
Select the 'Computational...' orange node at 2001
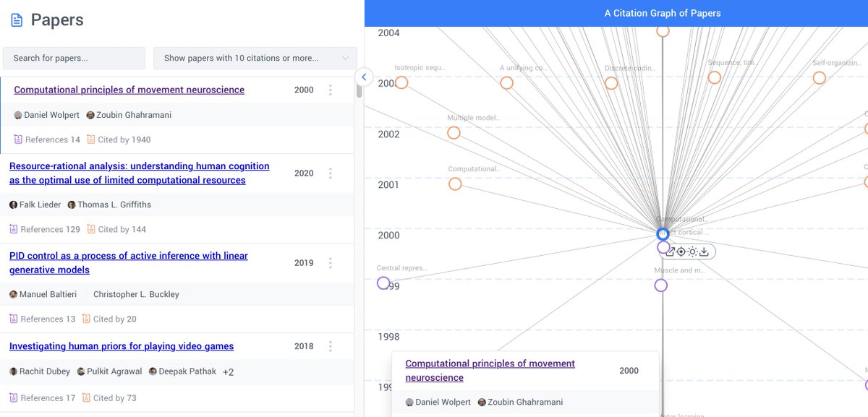[455, 184]
